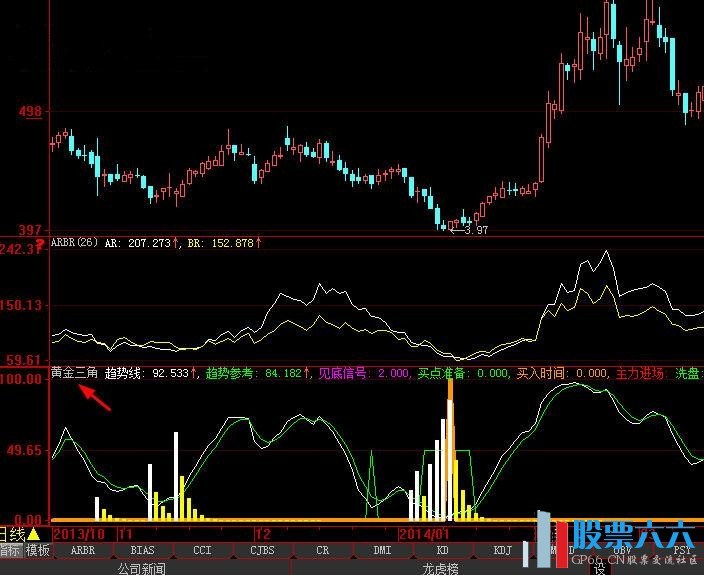Open the 龙虎榜 ranking panel
Viewport: 704px width, 575px height.
click(440, 567)
